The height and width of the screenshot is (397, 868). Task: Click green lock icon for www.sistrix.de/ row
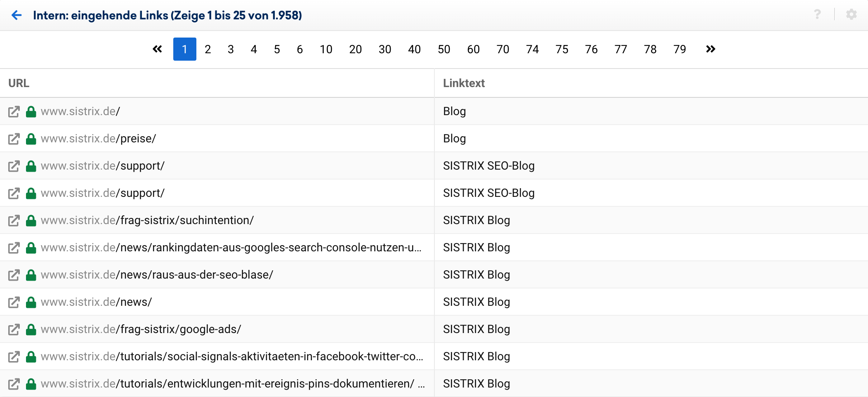click(31, 112)
